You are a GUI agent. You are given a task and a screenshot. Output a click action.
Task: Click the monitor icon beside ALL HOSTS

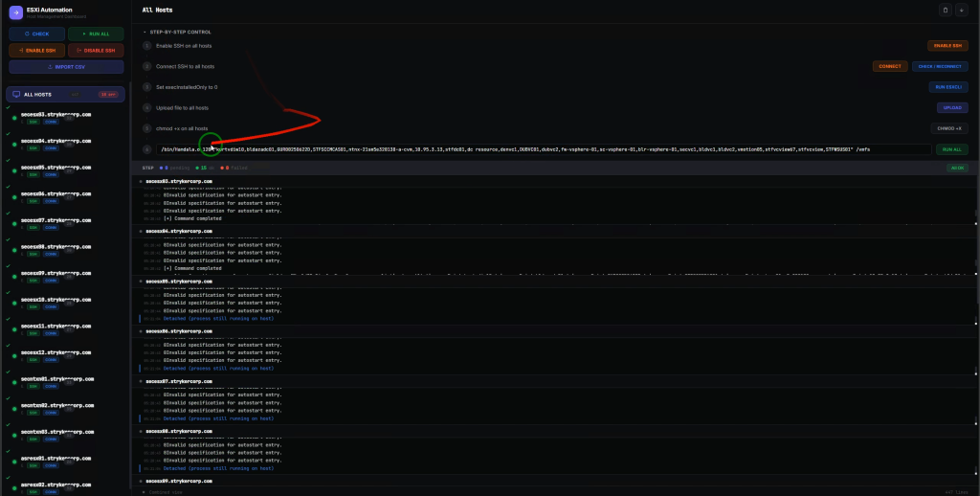pyautogui.click(x=15, y=95)
